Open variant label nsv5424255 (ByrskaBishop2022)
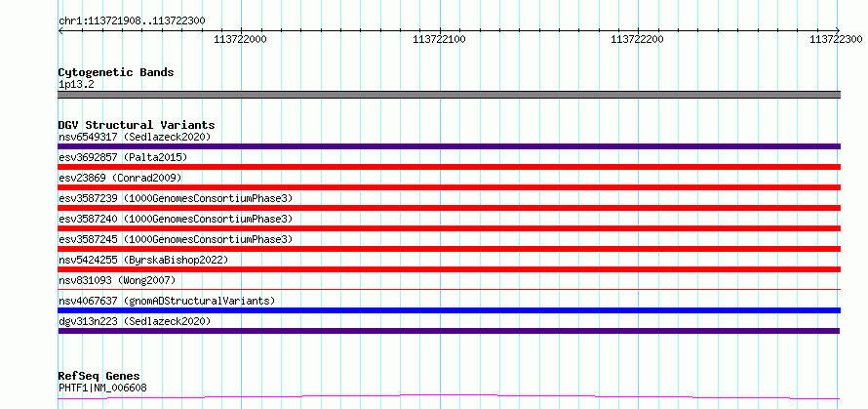Image resolution: width=868 pixels, height=409 pixels. click(x=142, y=260)
